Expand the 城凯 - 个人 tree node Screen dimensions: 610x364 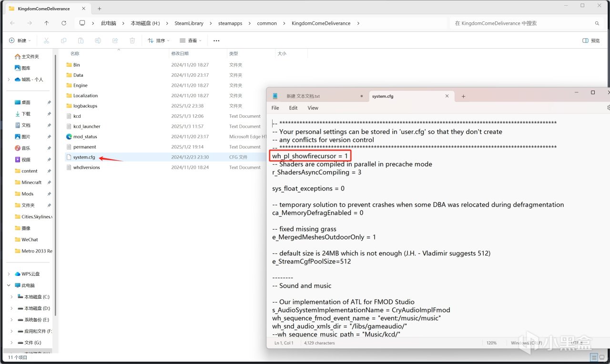(x=9, y=80)
